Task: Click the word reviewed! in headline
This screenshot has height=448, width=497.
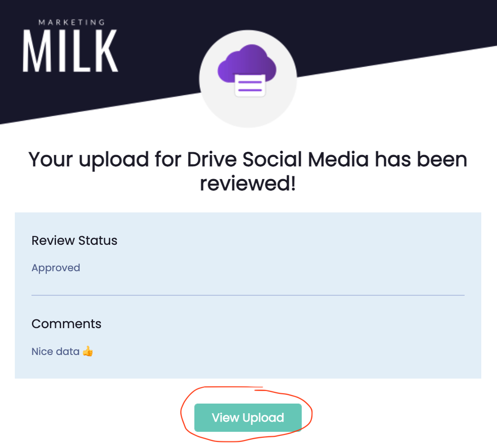Action: point(248,184)
